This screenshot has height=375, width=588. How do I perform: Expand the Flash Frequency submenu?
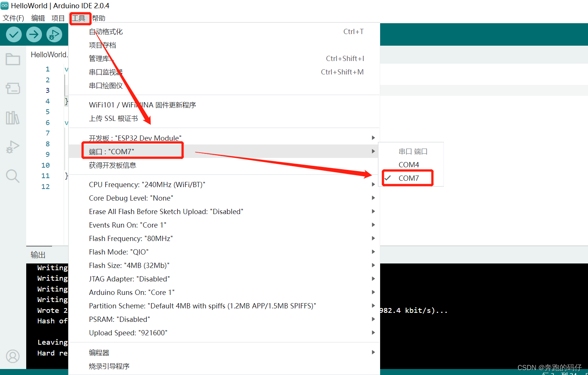[224, 238]
